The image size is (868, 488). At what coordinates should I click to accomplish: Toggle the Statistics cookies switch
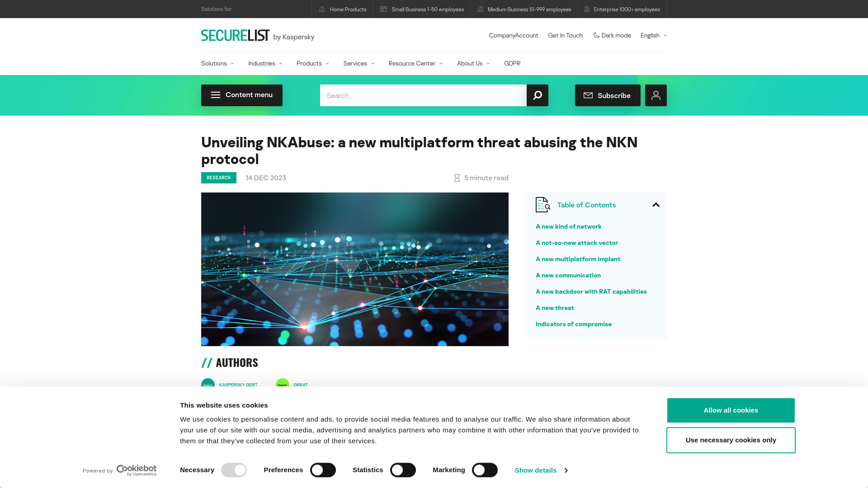[403, 470]
